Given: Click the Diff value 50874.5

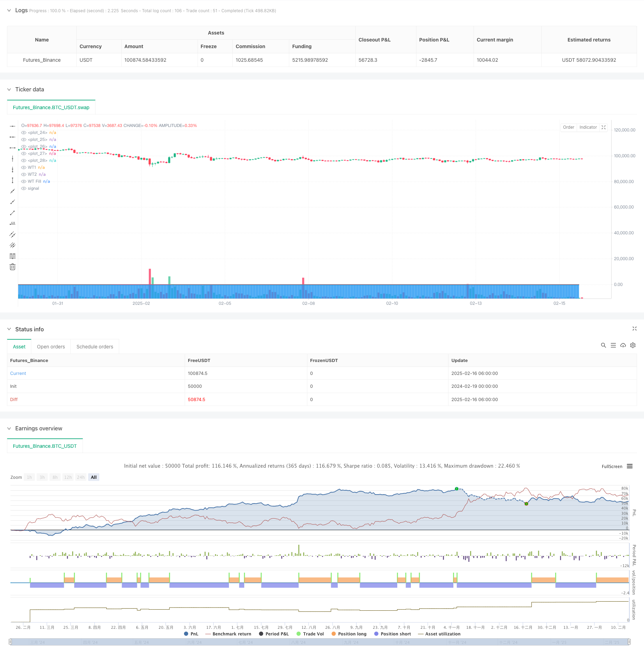Looking at the screenshot, I should click(197, 399).
